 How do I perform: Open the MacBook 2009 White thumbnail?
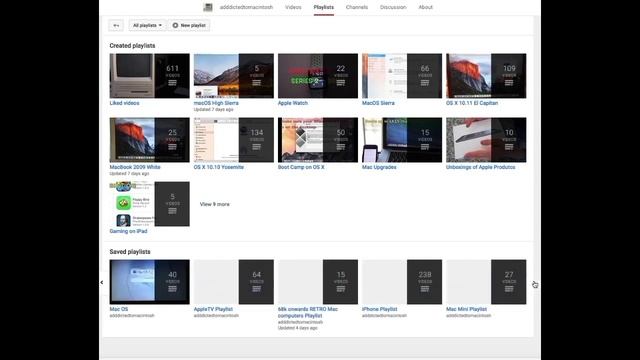point(149,140)
